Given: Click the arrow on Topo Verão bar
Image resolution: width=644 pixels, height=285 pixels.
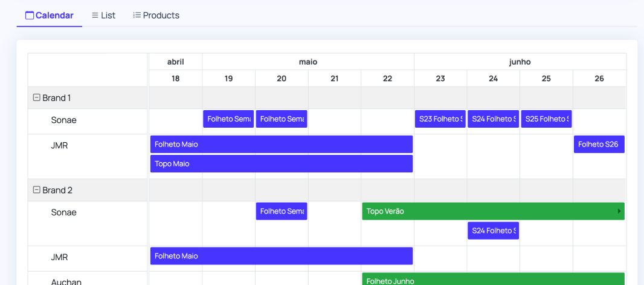Looking at the screenshot, I should tap(619, 211).
